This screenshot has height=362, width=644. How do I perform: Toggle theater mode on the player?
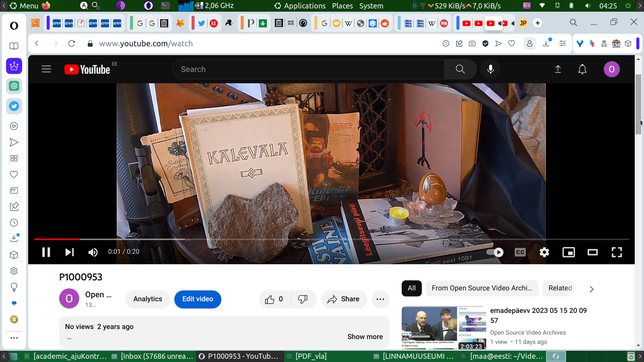point(592,252)
